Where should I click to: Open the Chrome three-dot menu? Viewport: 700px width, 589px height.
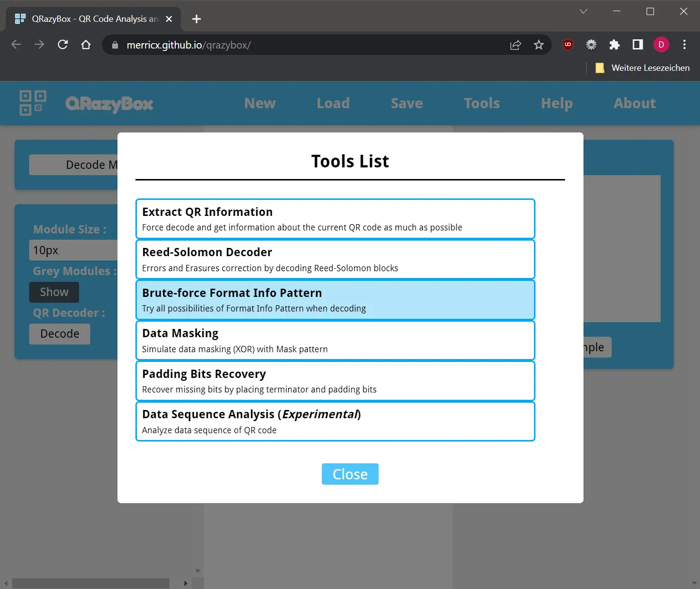pyautogui.click(x=684, y=45)
